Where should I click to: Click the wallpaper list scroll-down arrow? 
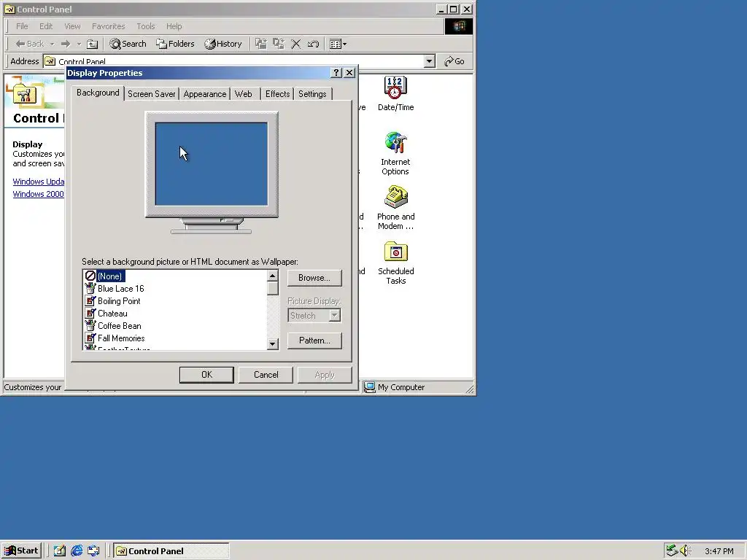(273, 344)
